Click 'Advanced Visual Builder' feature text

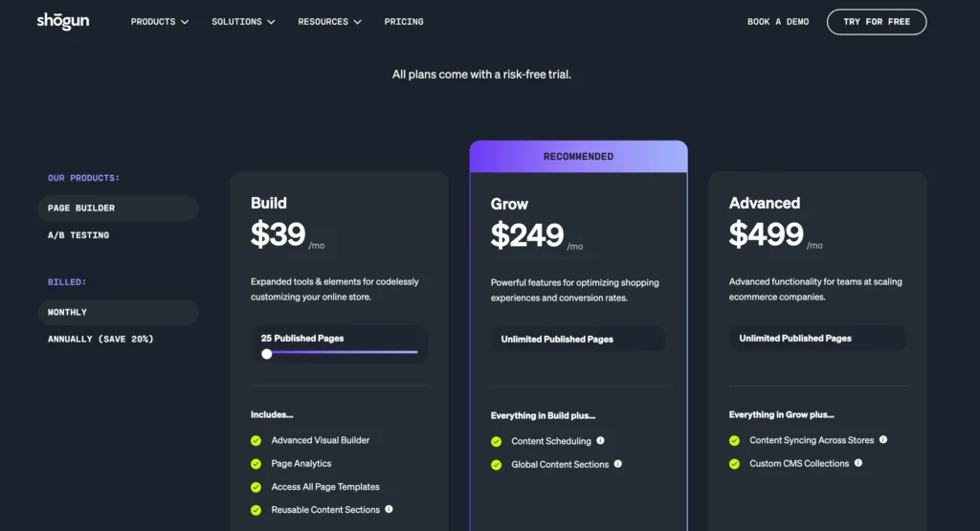[321, 440]
